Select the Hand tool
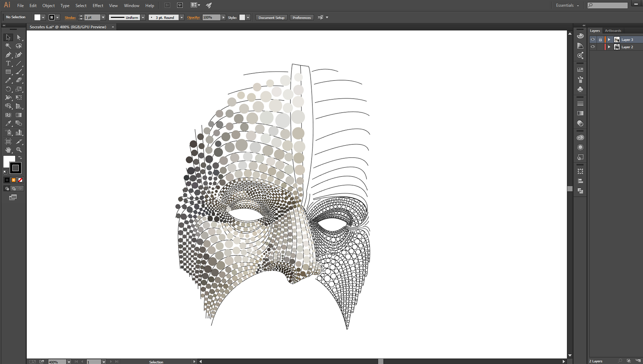 (x=8, y=150)
